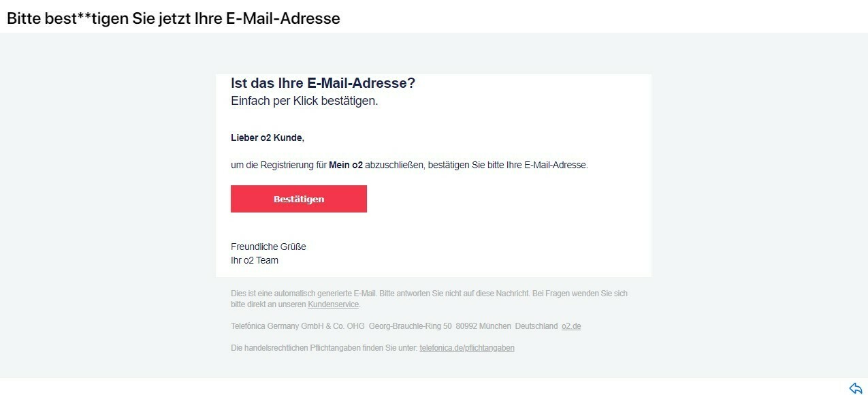868x395 pixels.
Task: Click the bold 'Mein o2' text
Action: 346,165
